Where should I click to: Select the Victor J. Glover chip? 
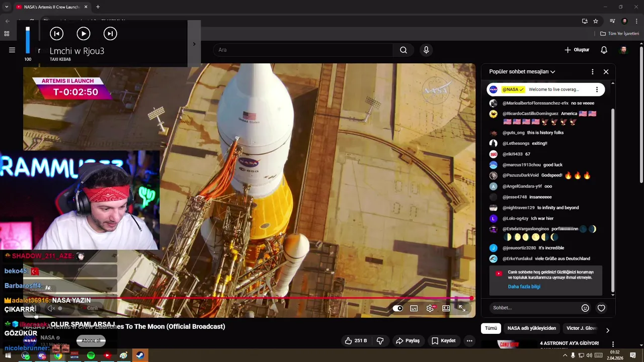point(582,328)
